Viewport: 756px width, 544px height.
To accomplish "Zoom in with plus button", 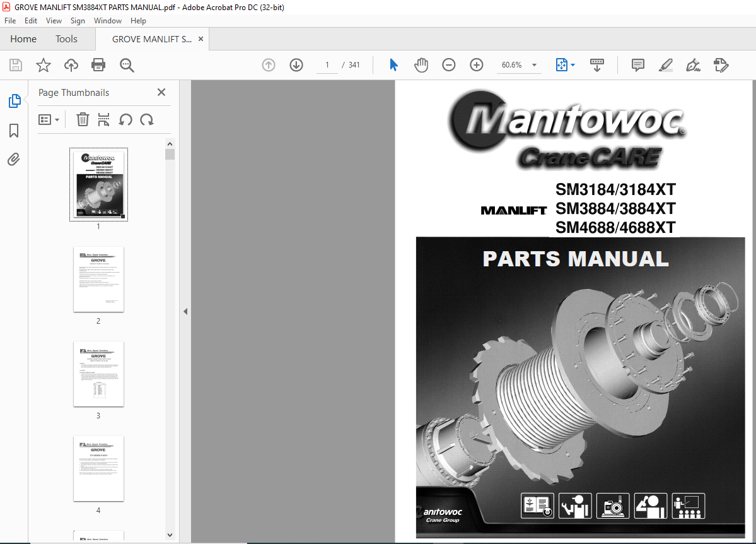I will tap(476, 64).
